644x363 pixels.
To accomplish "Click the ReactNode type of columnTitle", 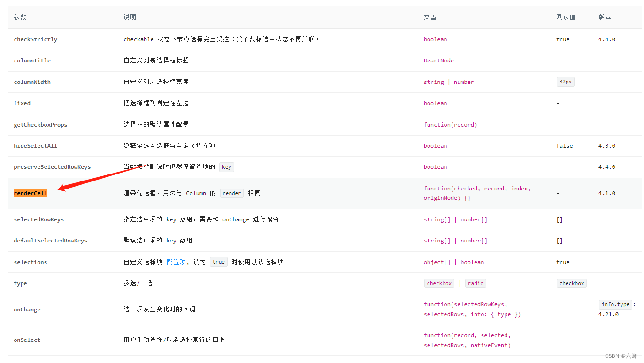I will pos(438,60).
